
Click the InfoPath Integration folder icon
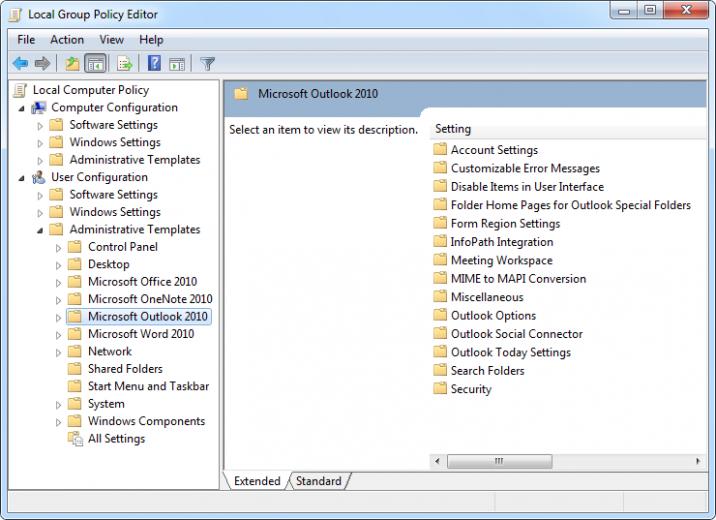click(x=440, y=241)
